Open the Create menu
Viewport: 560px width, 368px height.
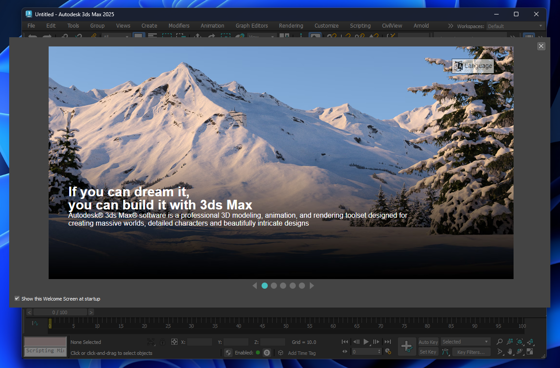tap(149, 26)
